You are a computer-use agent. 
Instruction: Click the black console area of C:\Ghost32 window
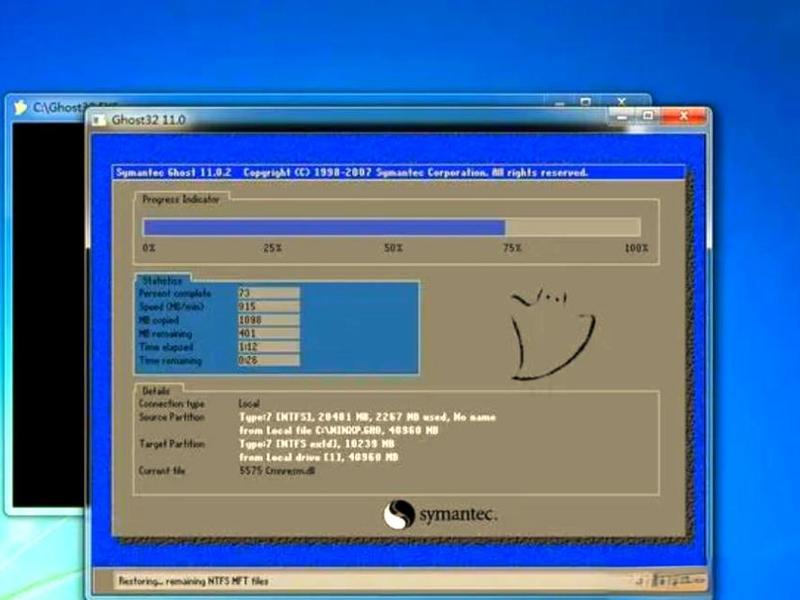49,314
